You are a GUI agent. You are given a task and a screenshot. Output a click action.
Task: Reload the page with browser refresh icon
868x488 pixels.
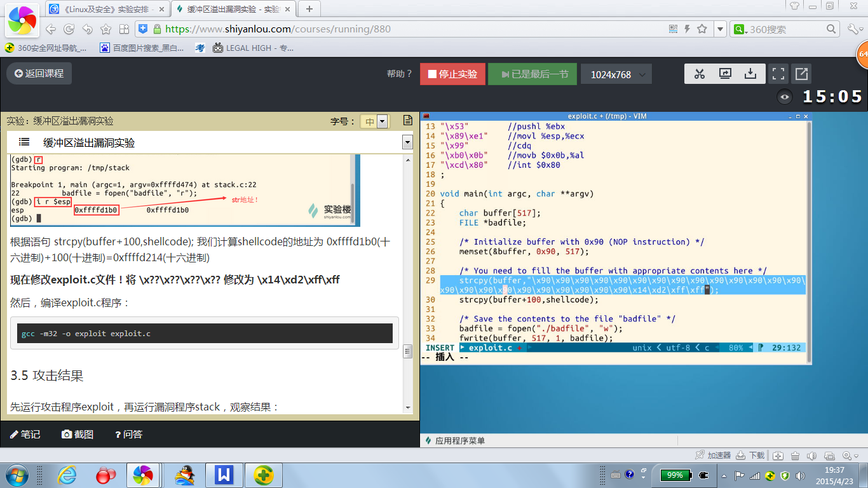[69, 29]
